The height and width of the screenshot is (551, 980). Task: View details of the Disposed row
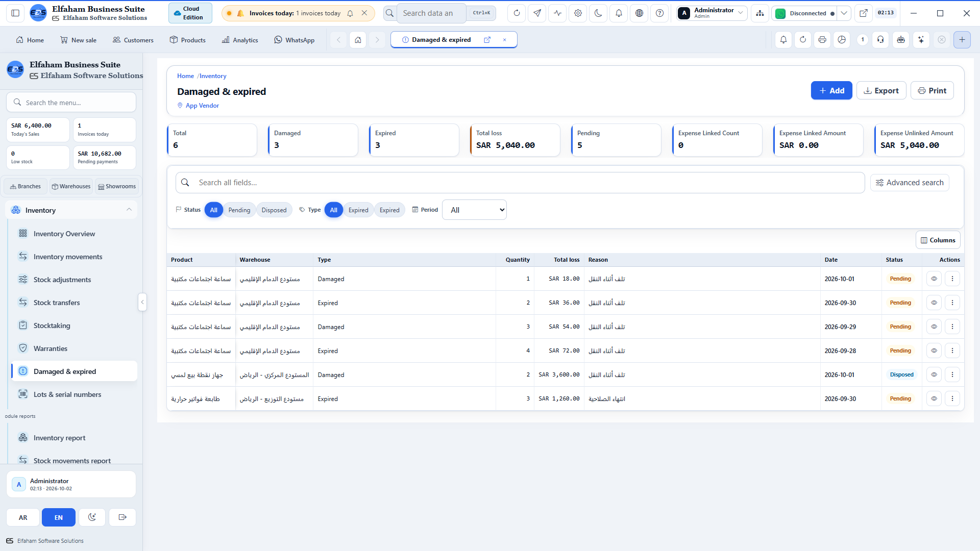(x=934, y=374)
